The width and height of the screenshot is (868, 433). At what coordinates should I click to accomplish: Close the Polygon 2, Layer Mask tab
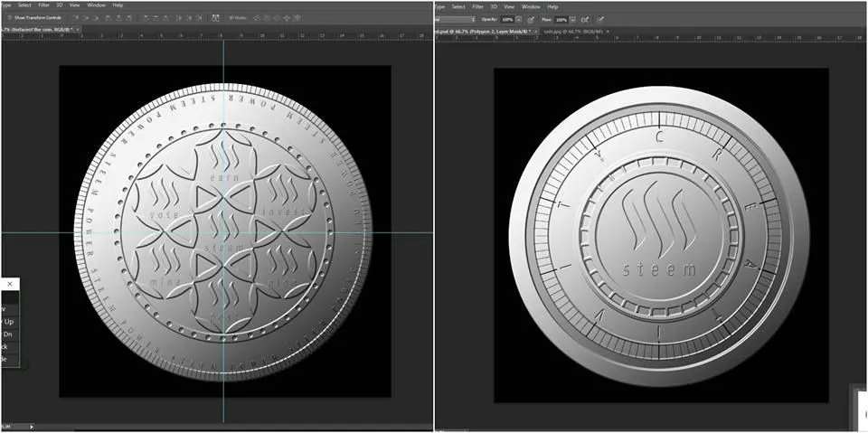[x=536, y=32]
